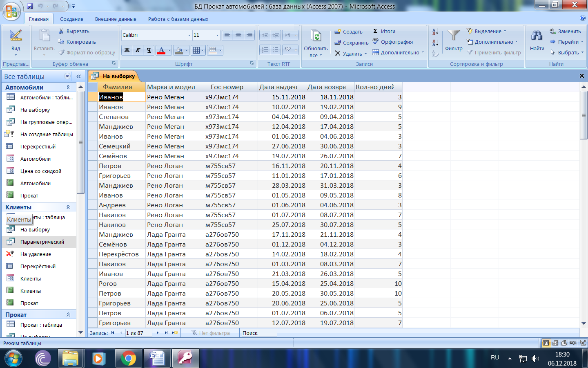Open Selection (Выделение) filter dropdown
The width and height of the screenshot is (588, 368).
(486, 31)
